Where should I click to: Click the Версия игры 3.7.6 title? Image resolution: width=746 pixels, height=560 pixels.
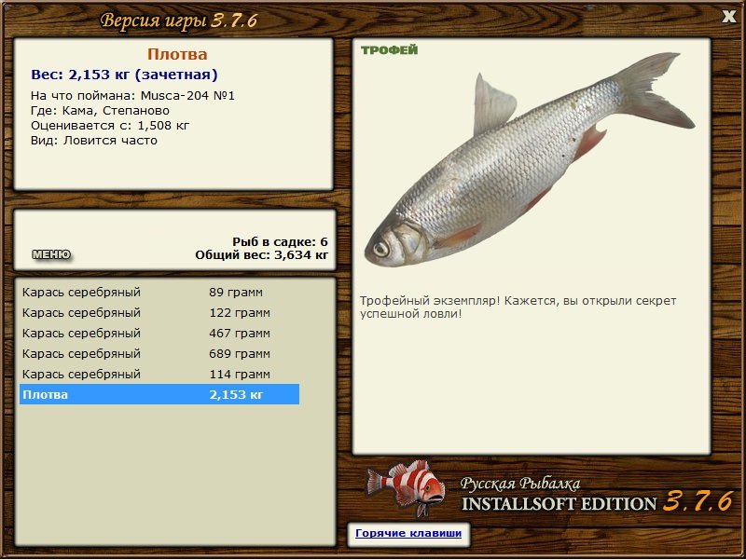tap(179, 20)
